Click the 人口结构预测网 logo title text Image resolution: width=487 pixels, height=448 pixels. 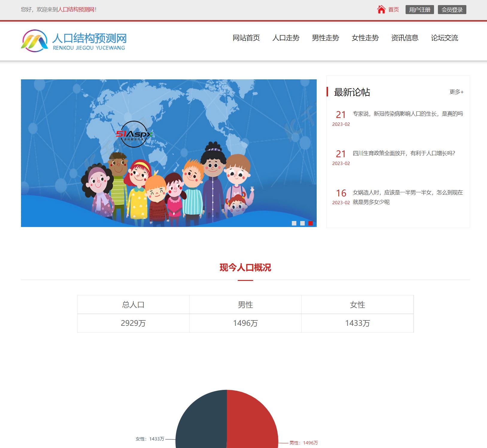(x=89, y=38)
